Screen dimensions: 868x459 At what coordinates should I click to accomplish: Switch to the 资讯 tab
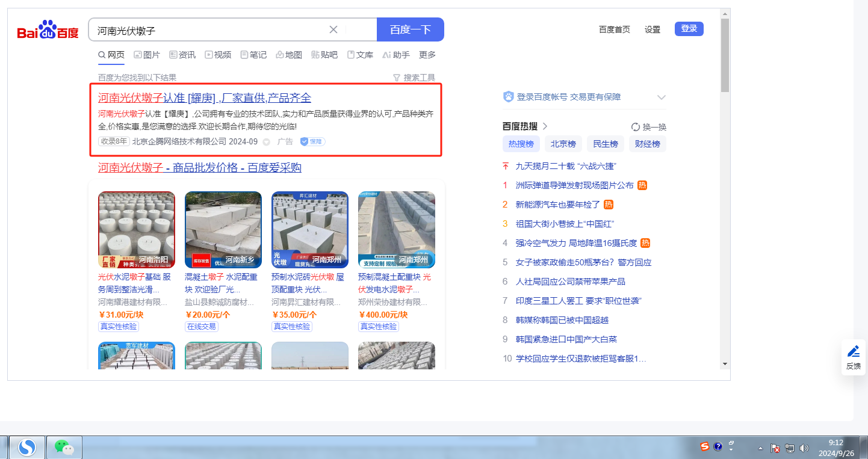point(182,55)
